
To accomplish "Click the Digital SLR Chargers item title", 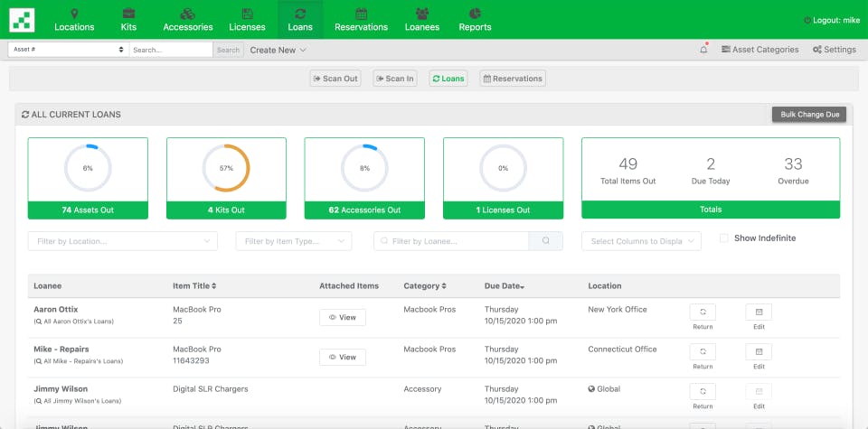I will pos(211,389).
